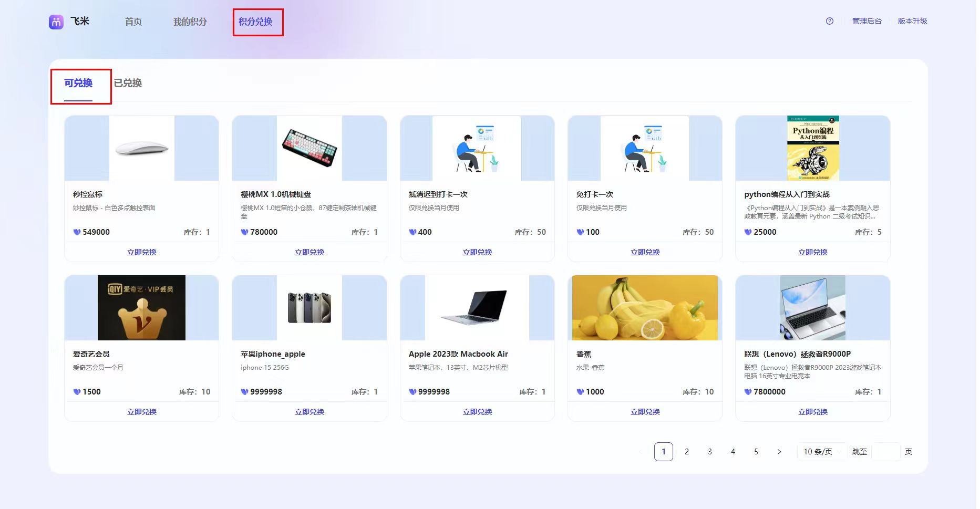Open the 免打卡一次 illustration
Image resolution: width=980 pixels, height=509 pixels.
645,148
